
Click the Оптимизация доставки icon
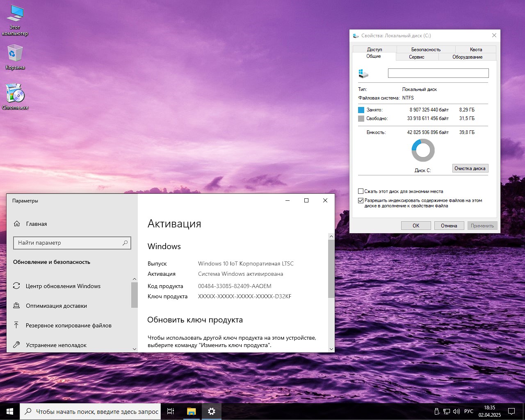[16, 306]
